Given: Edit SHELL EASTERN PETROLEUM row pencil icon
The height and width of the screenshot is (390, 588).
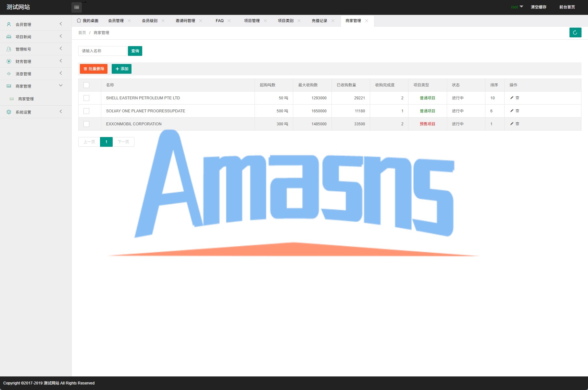Looking at the screenshot, I should point(512,98).
